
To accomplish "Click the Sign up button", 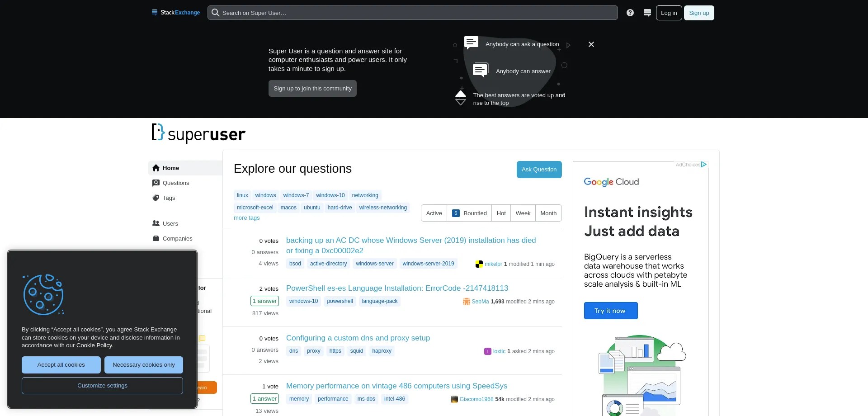I will (x=699, y=13).
